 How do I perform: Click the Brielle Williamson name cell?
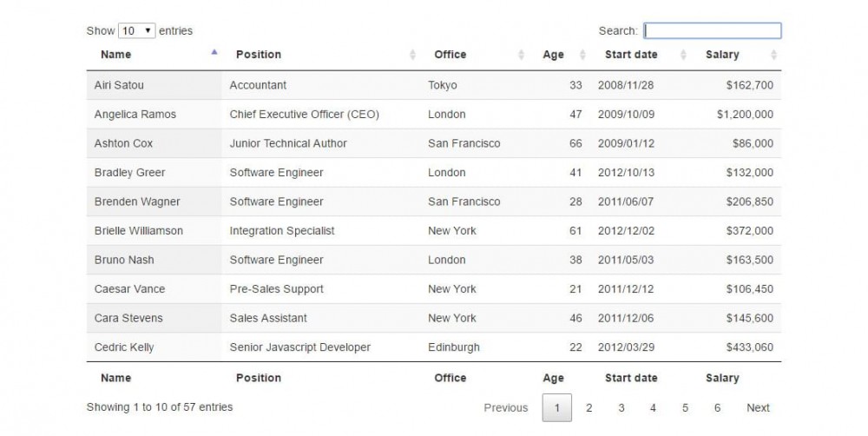pyautogui.click(x=139, y=231)
